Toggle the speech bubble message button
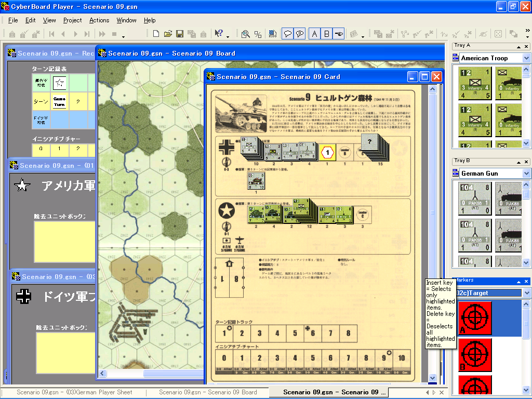532x399 pixels. [288, 34]
